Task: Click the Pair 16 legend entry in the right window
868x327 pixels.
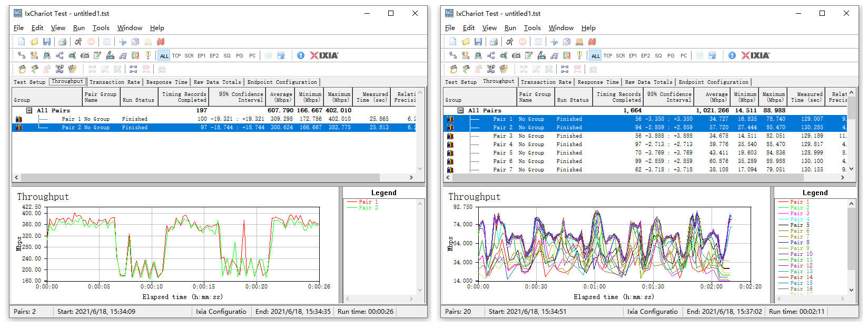Action: [796, 289]
